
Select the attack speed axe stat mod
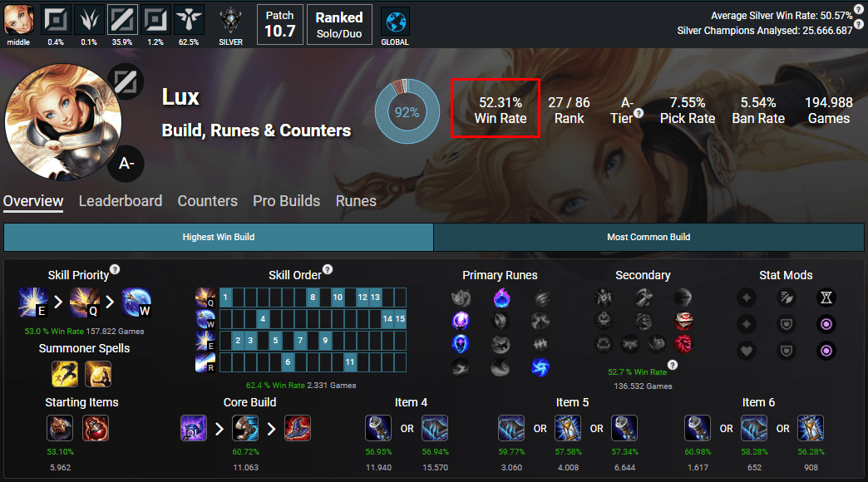click(x=786, y=298)
